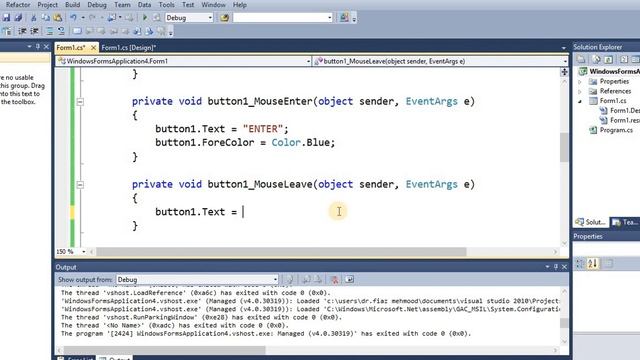The image size is (640, 360).
Task: Close the Form1.cs* tab
Action: [x=93, y=48]
